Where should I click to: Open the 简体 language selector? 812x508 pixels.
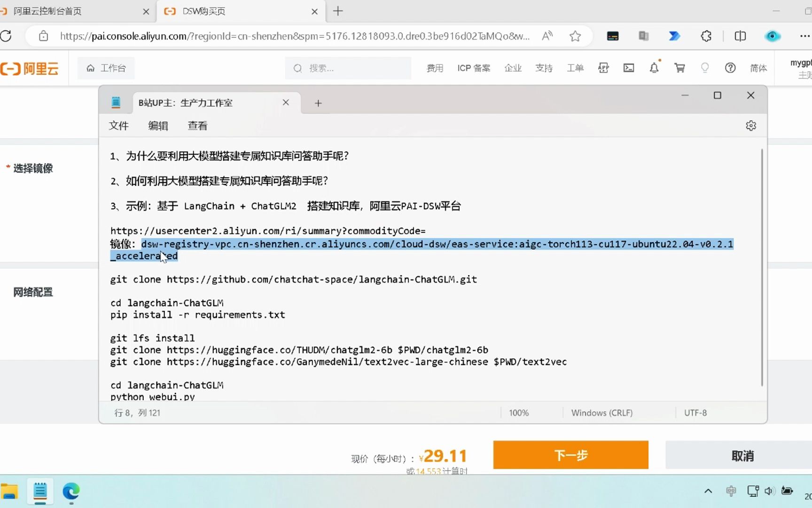pyautogui.click(x=758, y=68)
